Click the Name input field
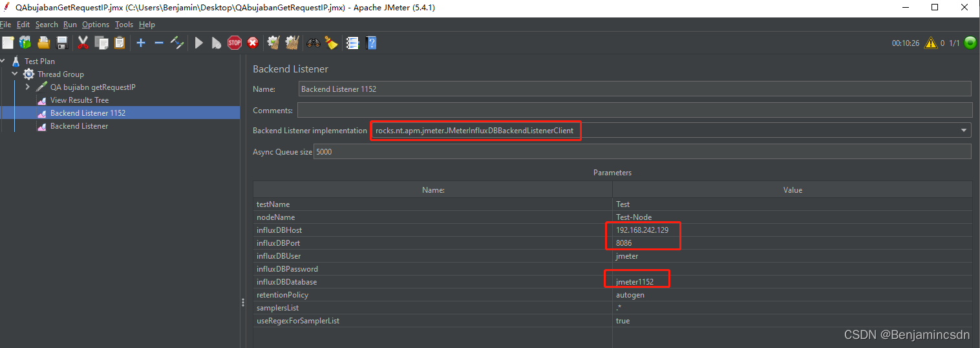 pyautogui.click(x=635, y=89)
